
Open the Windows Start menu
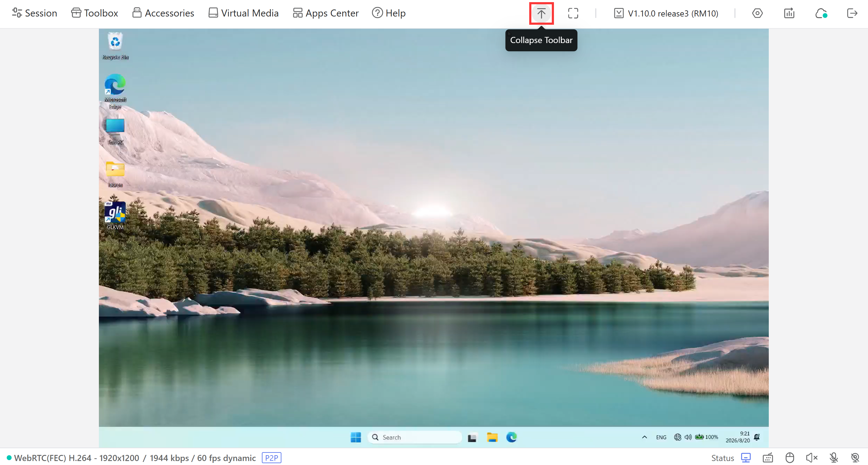pyautogui.click(x=356, y=437)
